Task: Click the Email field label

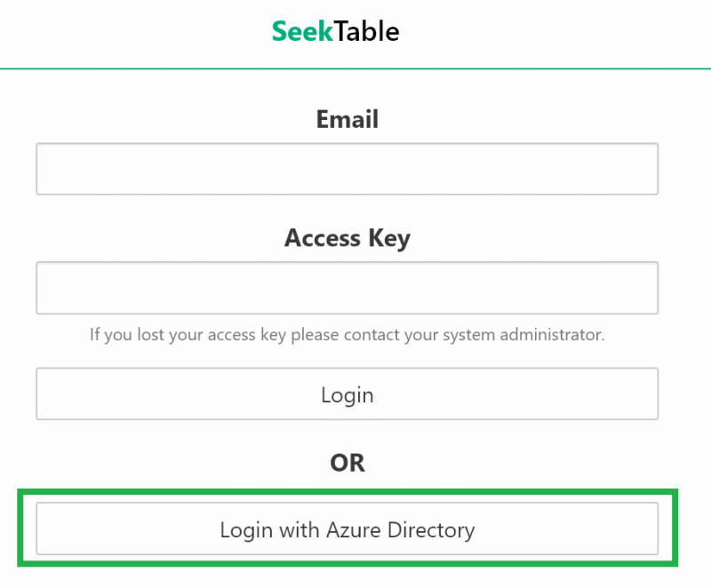Action: [347, 119]
